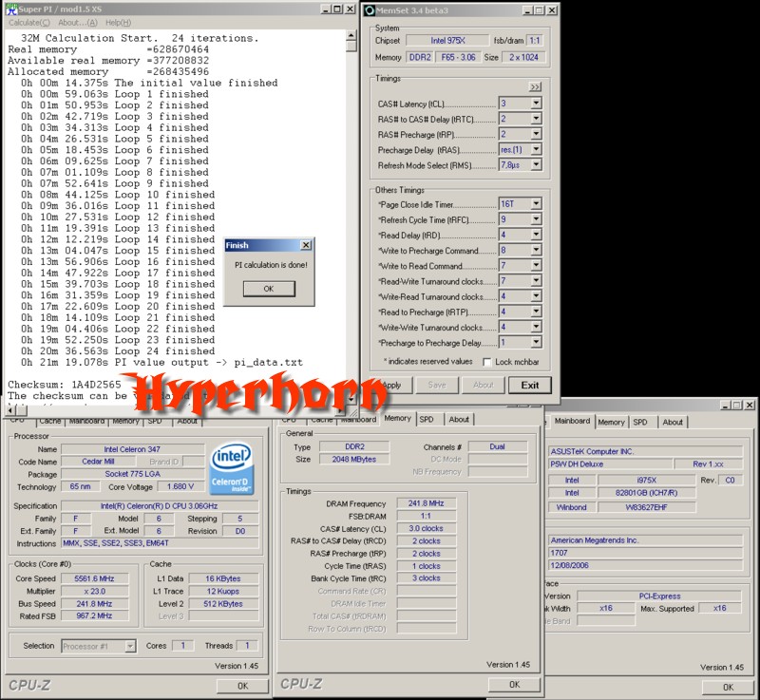
Task: Open the Precharge to Precharge Delay dropdown
Action: (x=536, y=343)
